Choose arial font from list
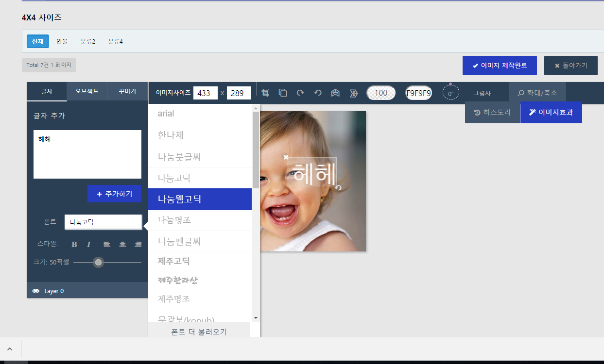 coord(200,114)
